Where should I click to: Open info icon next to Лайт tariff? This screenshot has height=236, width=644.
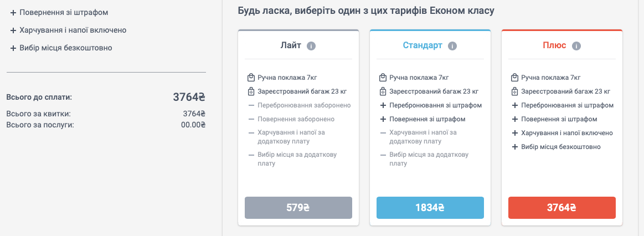click(311, 45)
